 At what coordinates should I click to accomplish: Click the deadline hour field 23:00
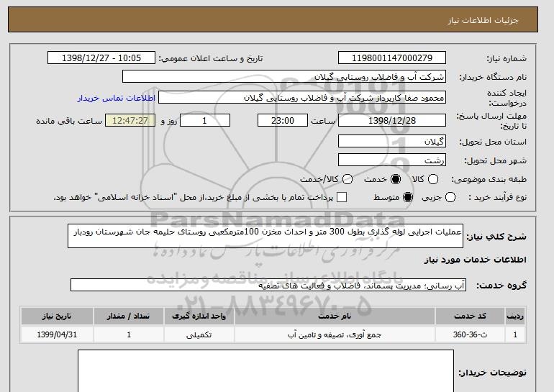pyautogui.click(x=283, y=120)
